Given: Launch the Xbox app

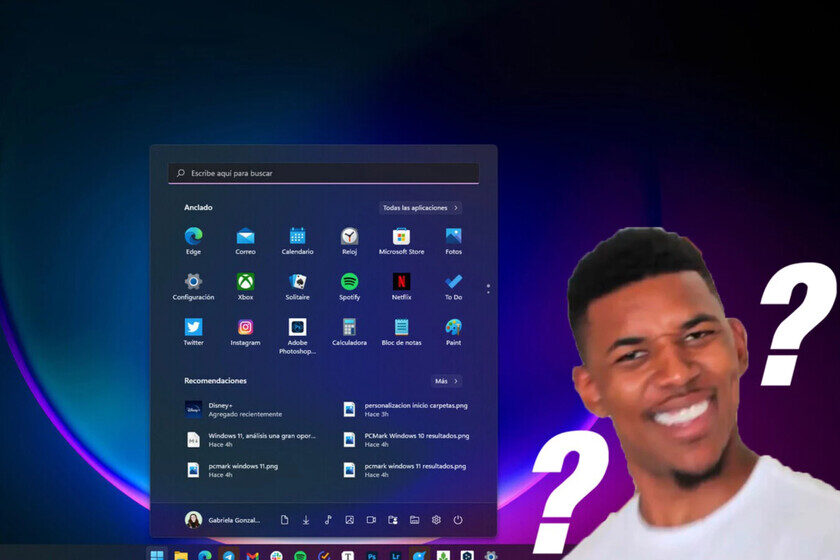Looking at the screenshot, I should 245,286.
